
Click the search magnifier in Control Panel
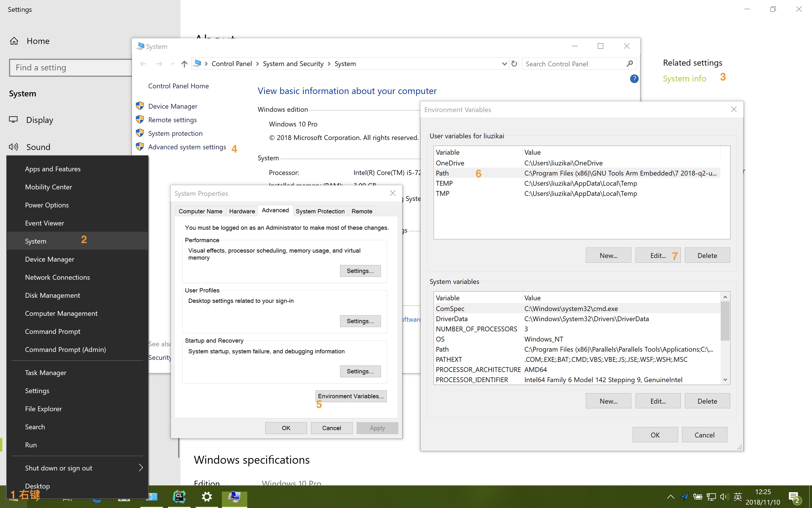pyautogui.click(x=630, y=63)
